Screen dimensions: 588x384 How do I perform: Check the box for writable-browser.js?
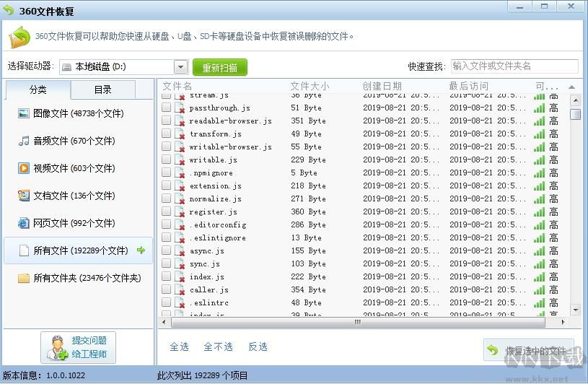[x=166, y=147]
